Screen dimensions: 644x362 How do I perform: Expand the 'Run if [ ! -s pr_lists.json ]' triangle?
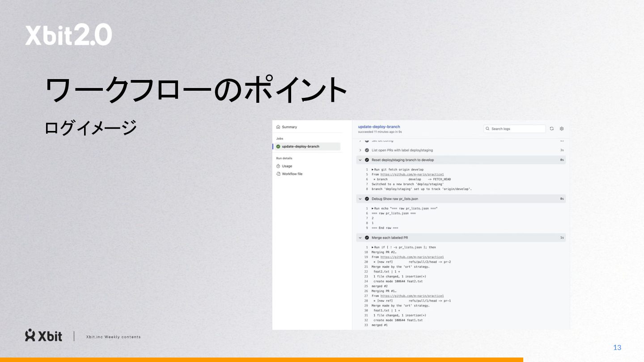[373, 247]
